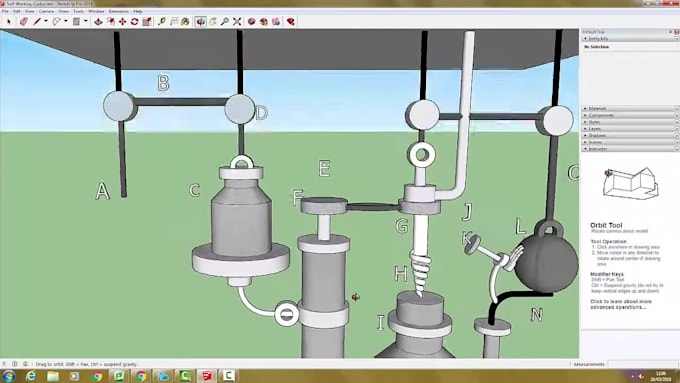Select the Move tool
Screen dimensions: 680x383
123,21
